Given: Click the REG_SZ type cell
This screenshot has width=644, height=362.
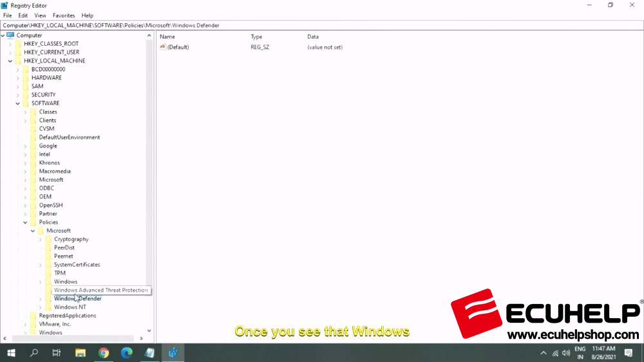Looking at the screenshot, I should pyautogui.click(x=260, y=47).
